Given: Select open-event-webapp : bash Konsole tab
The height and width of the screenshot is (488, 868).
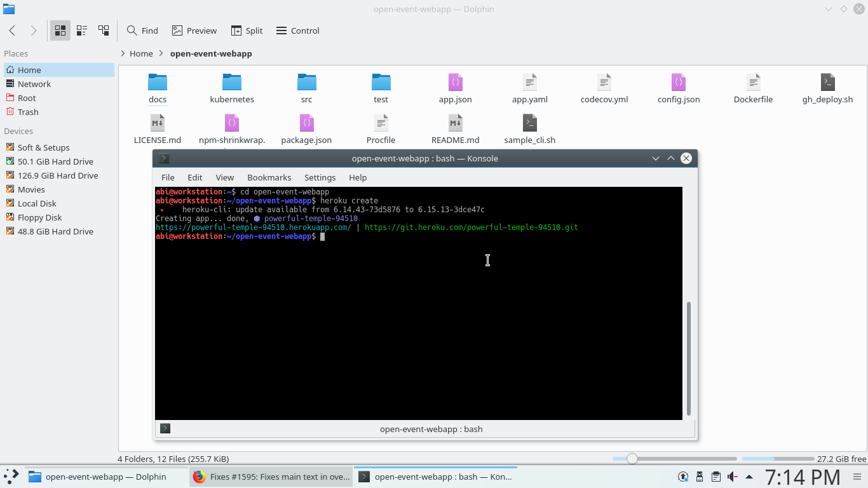Looking at the screenshot, I should [x=431, y=429].
